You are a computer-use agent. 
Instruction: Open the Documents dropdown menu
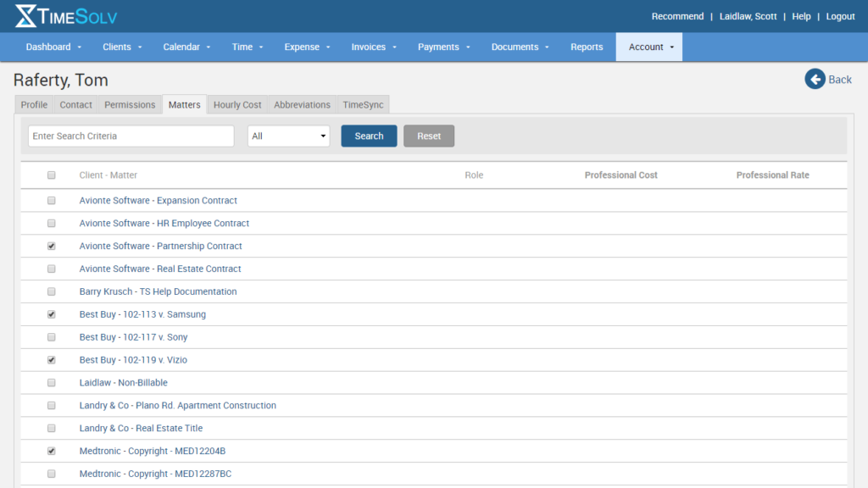click(520, 47)
